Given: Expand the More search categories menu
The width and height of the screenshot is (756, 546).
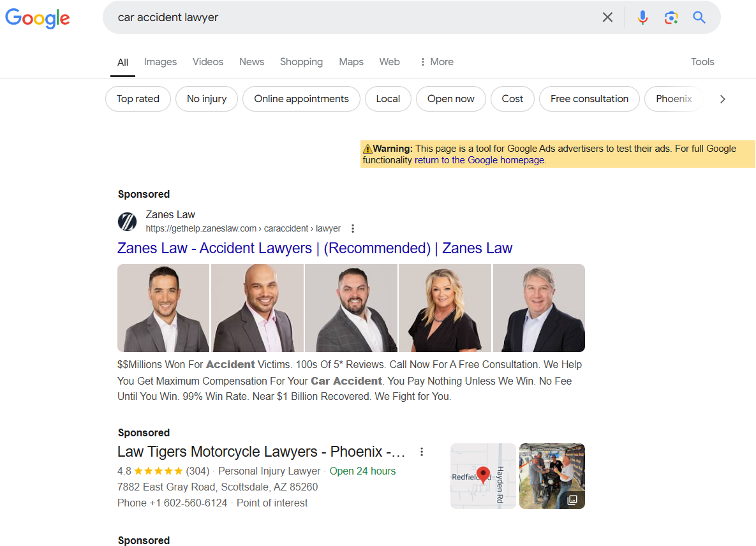Looking at the screenshot, I should (x=436, y=61).
